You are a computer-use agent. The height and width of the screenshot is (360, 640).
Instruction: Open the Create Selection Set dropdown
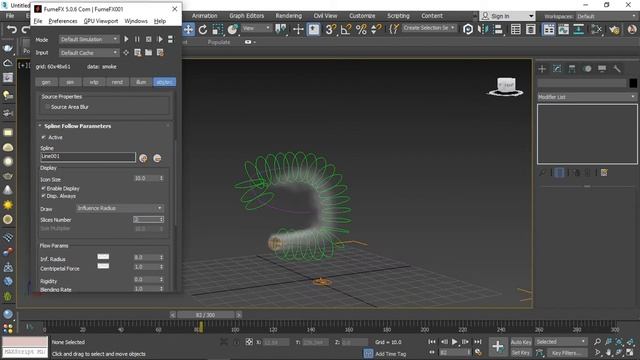(x=429, y=28)
